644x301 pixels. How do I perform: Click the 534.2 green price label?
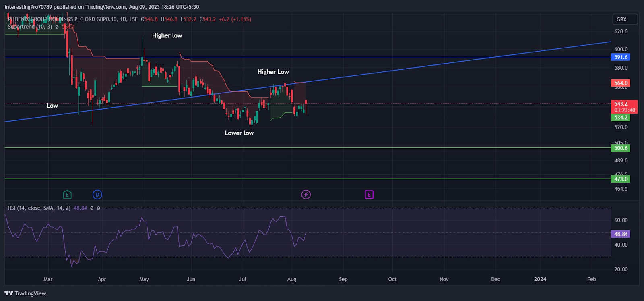621,118
